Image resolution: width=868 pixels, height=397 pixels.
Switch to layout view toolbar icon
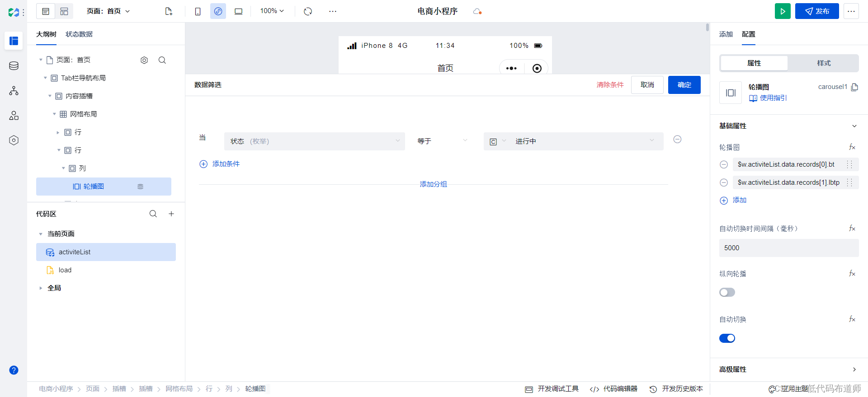click(64, 11)
